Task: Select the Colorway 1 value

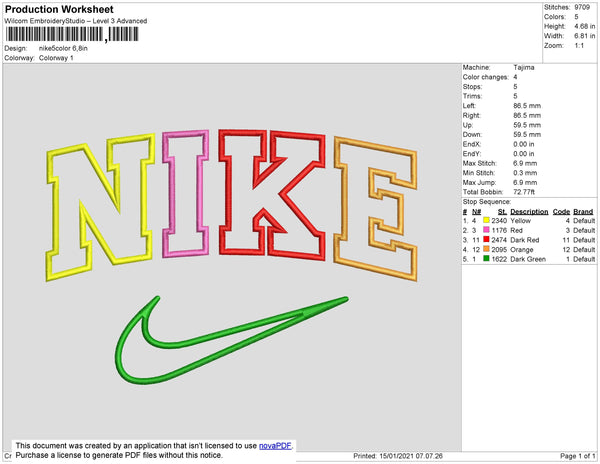Action: pos(56,58)
